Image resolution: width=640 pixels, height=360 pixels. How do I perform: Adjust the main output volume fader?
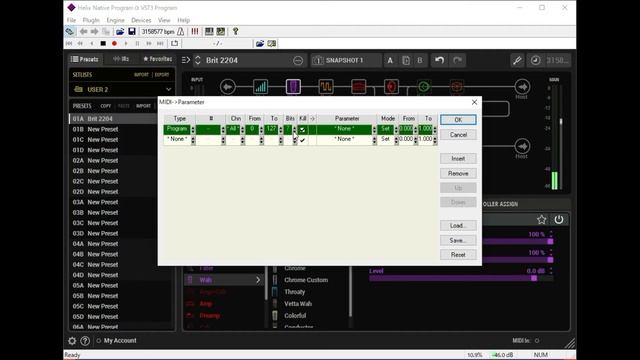click(x=561, y=122)
